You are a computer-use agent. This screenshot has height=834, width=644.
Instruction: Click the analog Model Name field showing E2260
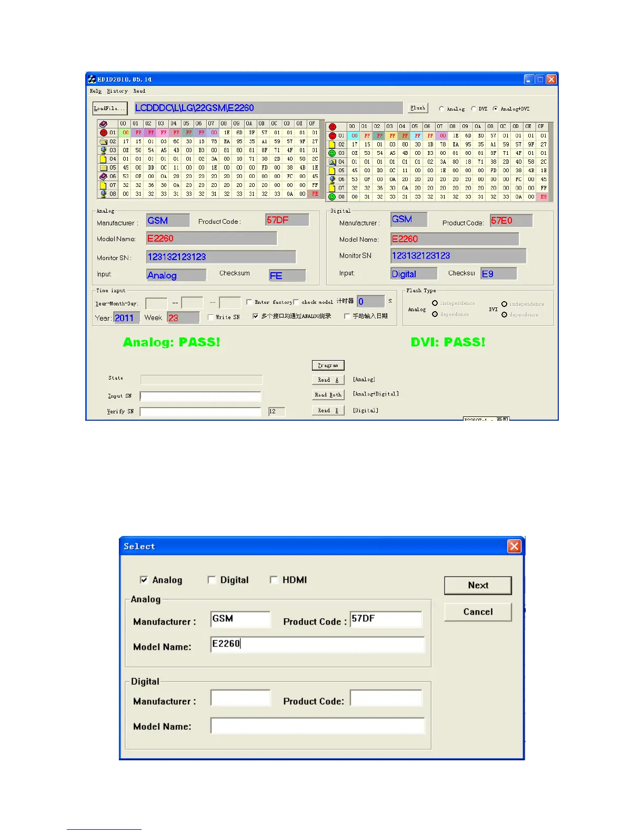pos(212,239)
